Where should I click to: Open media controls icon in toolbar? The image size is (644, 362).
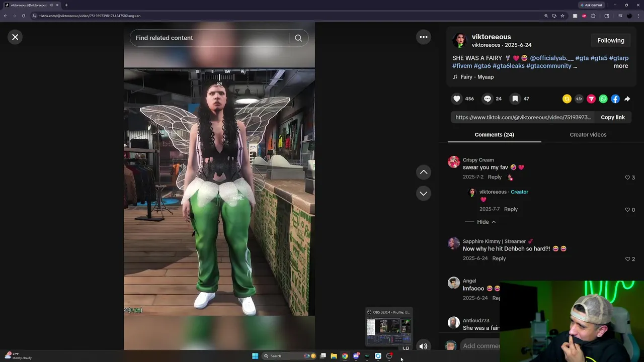(620, 16)
